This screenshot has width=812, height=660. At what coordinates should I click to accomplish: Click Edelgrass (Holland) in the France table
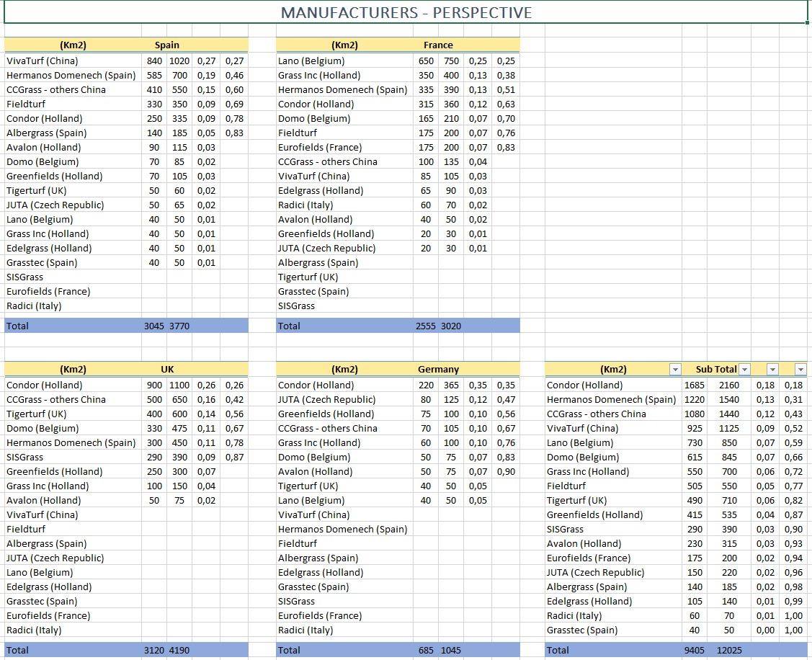[321, 191]
